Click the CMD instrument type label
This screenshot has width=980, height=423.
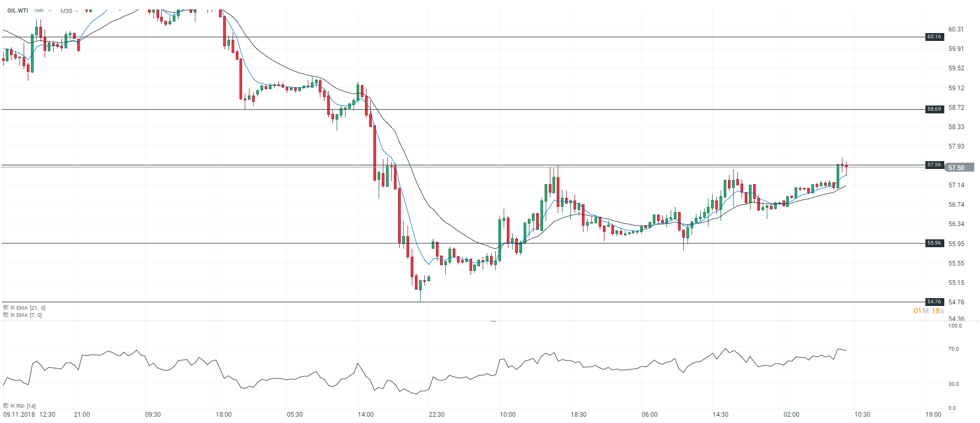39,11
